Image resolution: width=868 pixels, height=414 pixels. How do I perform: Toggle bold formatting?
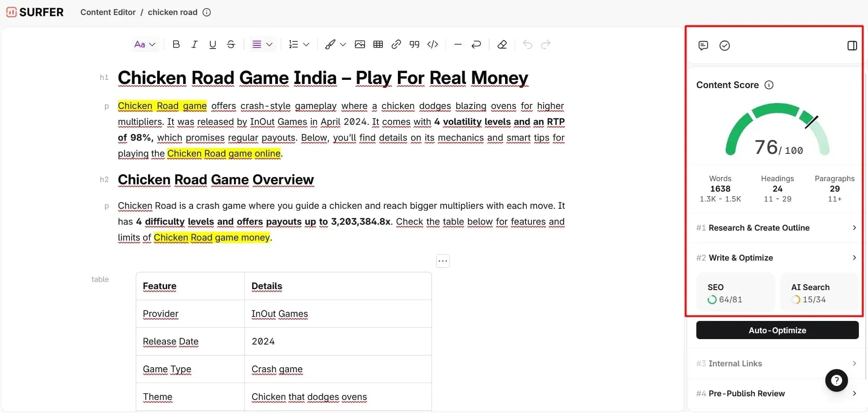[x=176, y=44]
